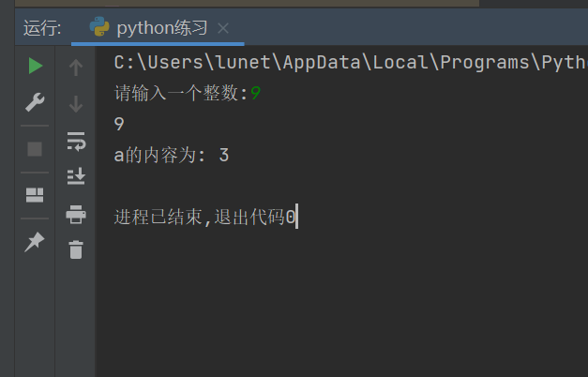
Task: Open run configuration wrench settings
Action: [35, 102]
